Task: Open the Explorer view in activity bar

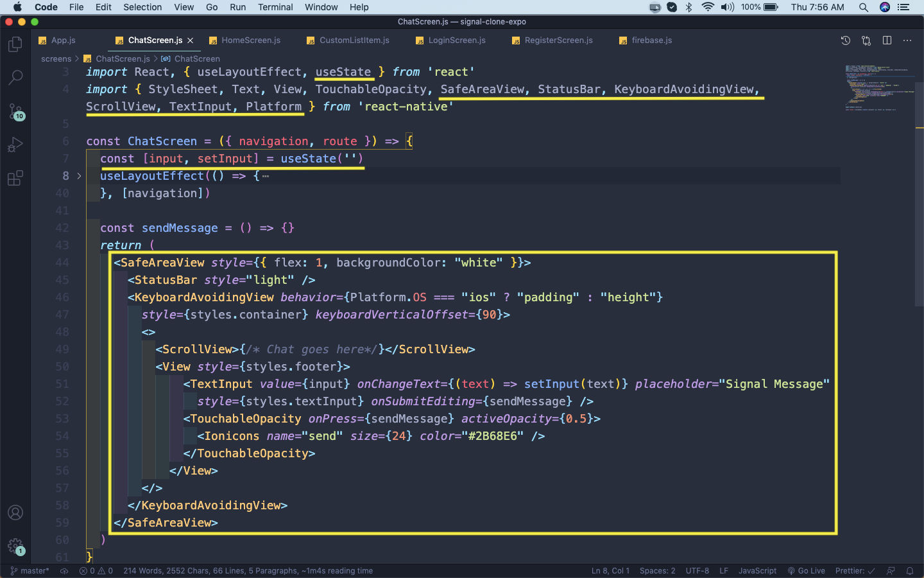Action: coord(15,44)
